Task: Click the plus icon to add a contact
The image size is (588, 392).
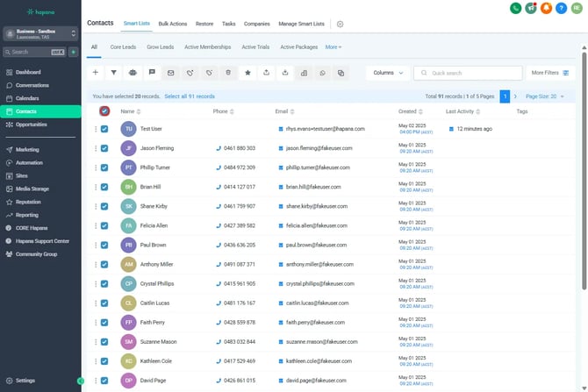Action: click(96, 73)
